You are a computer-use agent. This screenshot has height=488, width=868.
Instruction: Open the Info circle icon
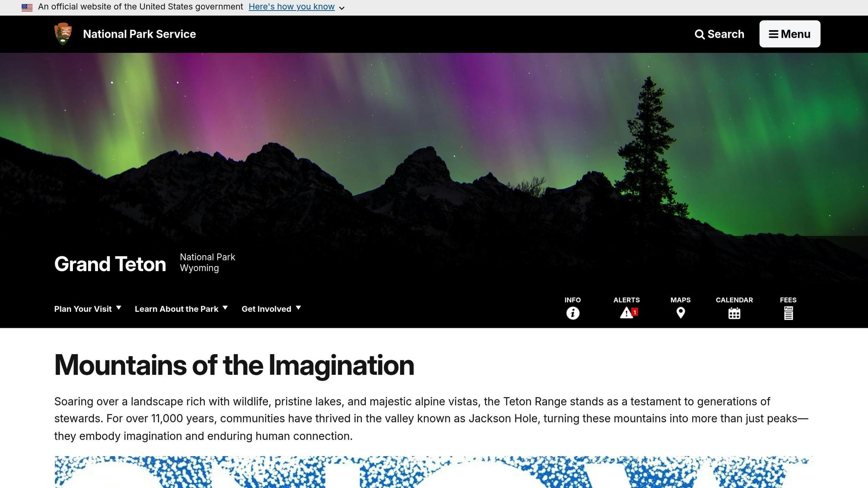[573, 313]
